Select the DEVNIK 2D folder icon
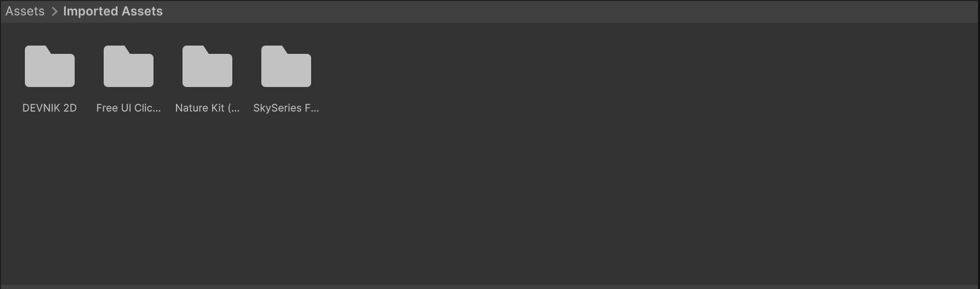Viewport: 980px width, 289px height. pyautogui.click(x=50, y=66)
